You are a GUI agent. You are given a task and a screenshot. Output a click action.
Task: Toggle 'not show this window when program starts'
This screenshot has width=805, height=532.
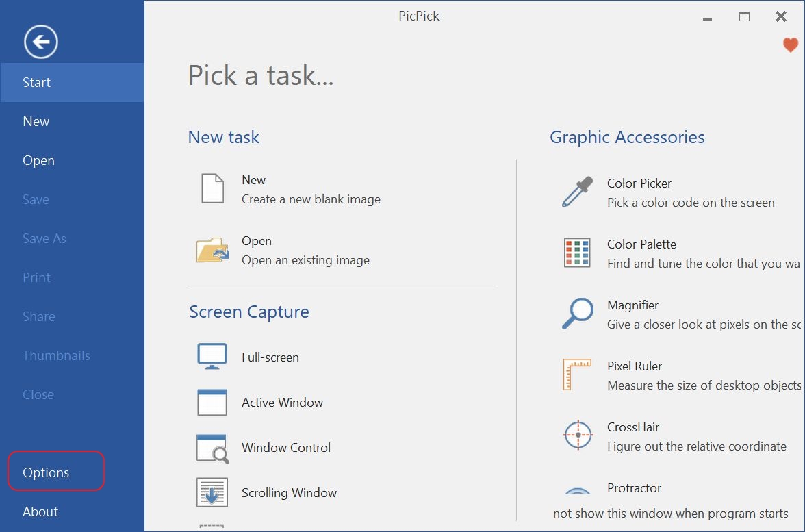tap(671, 514)
